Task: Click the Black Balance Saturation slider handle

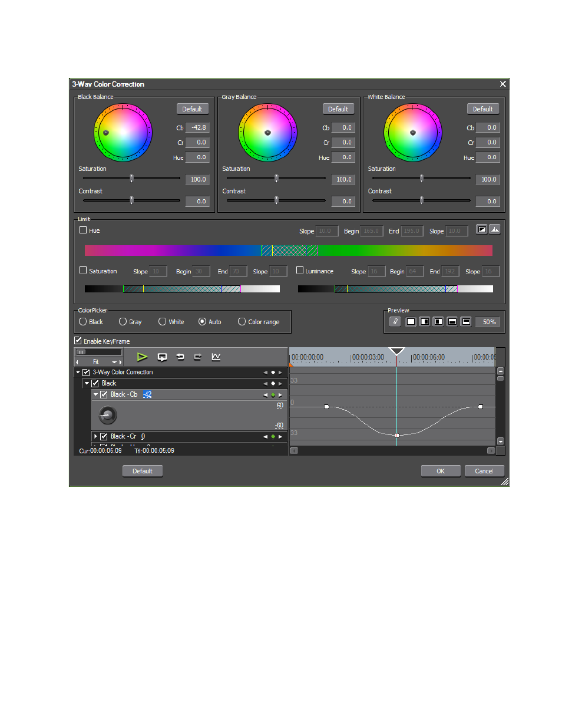Action: pos(131,178)
